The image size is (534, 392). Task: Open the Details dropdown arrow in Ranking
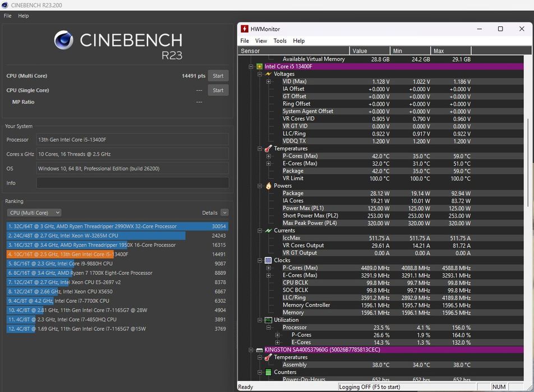point(224,213)
